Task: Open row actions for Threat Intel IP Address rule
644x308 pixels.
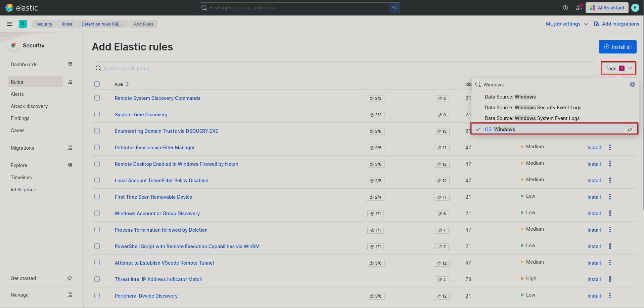Action: (x=610, y=279)
